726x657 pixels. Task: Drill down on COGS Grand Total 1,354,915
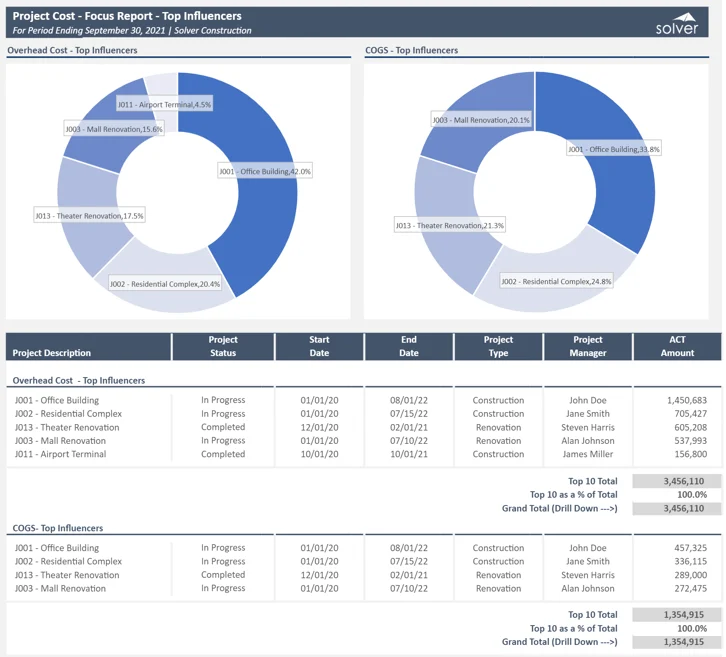[x=677, y=642]
